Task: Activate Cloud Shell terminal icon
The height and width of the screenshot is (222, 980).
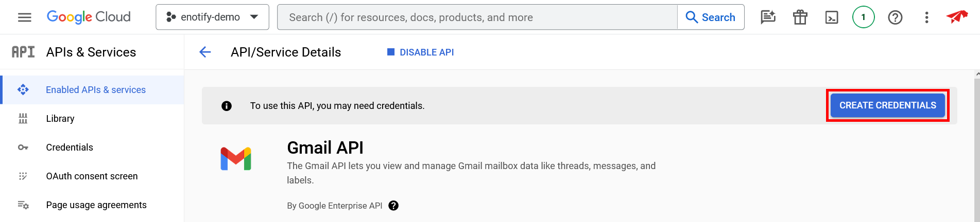Action: point(832,17)
